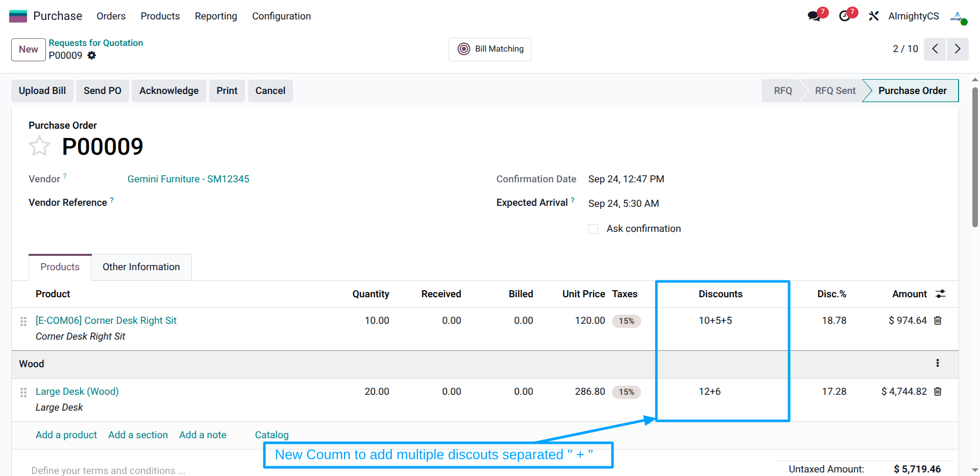Open the AlmightyCS user menu

[913, 16]
